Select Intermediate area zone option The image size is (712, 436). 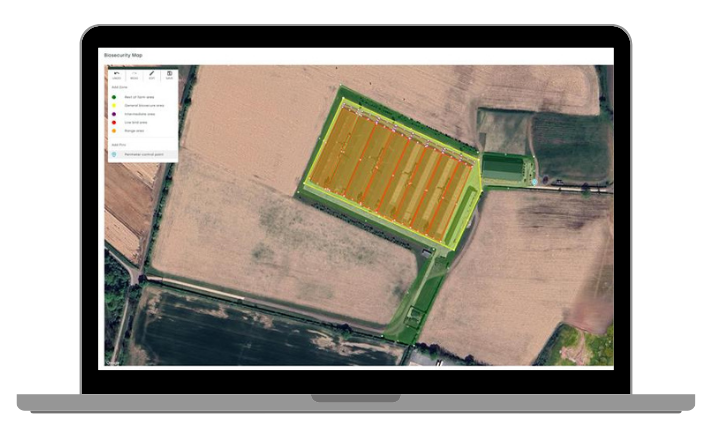pyautogui.click(x=139, y=114)
